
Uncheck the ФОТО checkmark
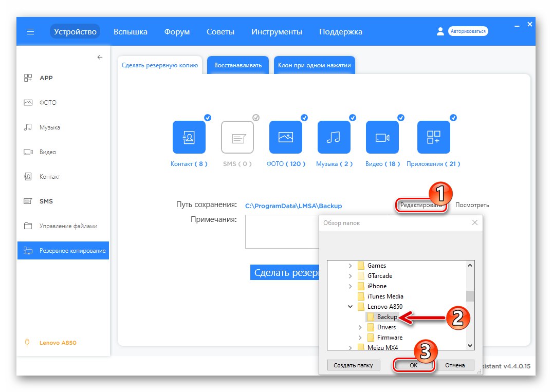point(304,118)
